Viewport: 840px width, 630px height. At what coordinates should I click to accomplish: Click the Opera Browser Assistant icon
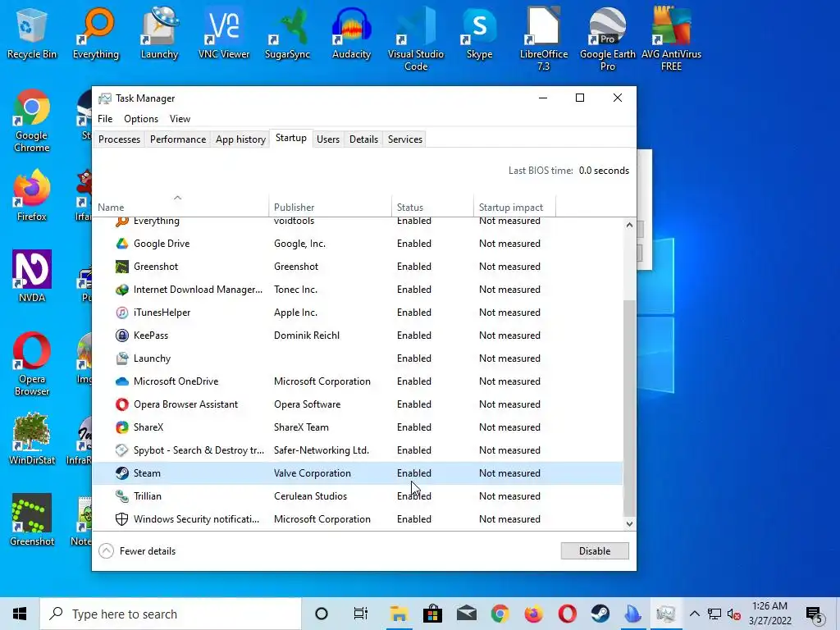(x=122, y=404)
